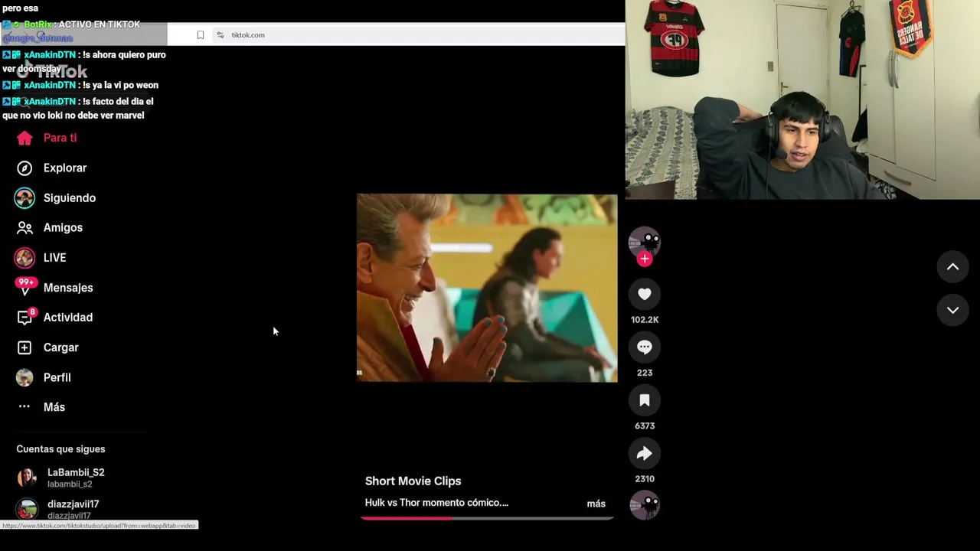Click the 223 comments count
Viewport: 980px width, 551px height.
coord(645,373)
